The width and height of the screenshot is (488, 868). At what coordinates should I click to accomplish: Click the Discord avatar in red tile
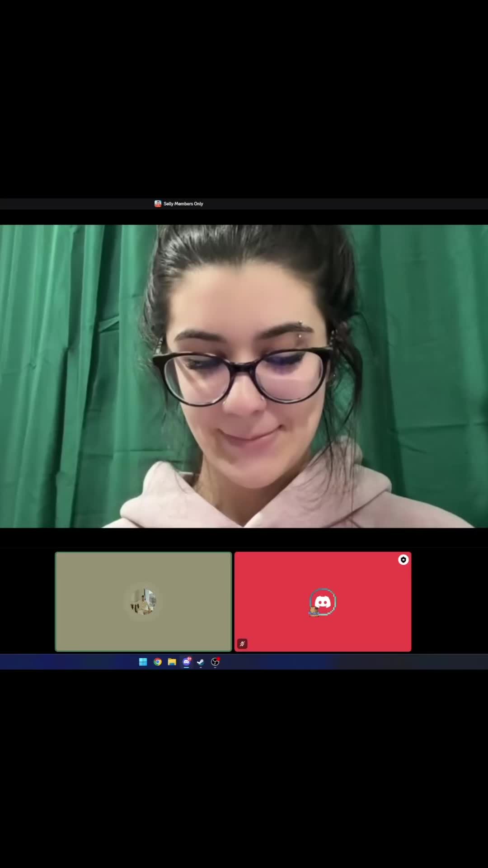point(323,602)
